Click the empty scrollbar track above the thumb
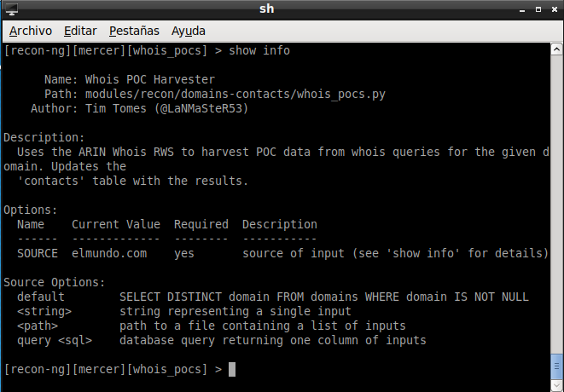This screenshot has width=564, height=392. [x=556, y=204]
